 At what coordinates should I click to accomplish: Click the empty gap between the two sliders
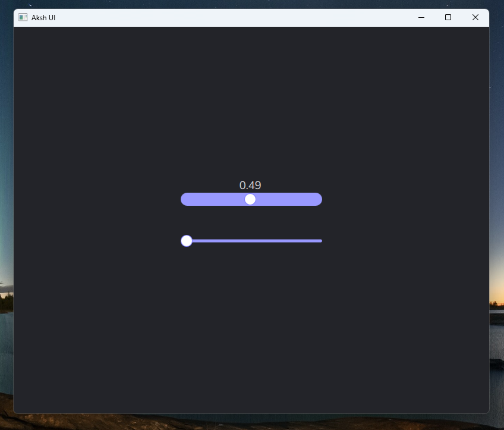pos(251,221)
